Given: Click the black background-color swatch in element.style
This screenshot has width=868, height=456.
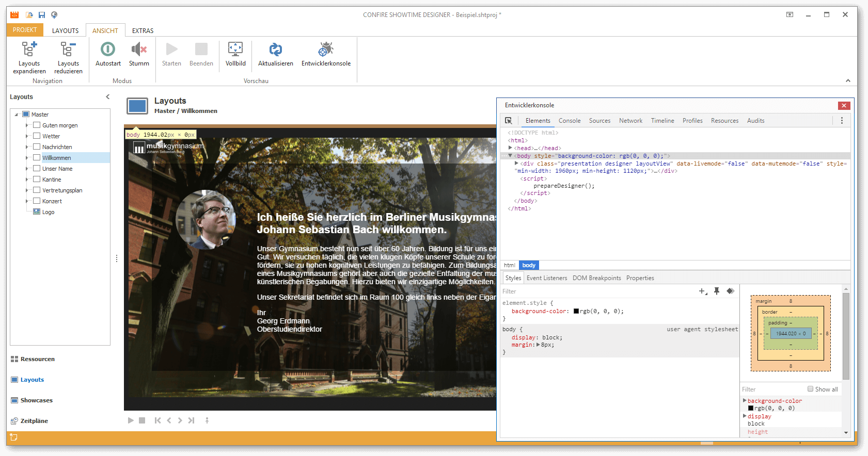Looking at the screenshot, I should (x=576, y=311).
